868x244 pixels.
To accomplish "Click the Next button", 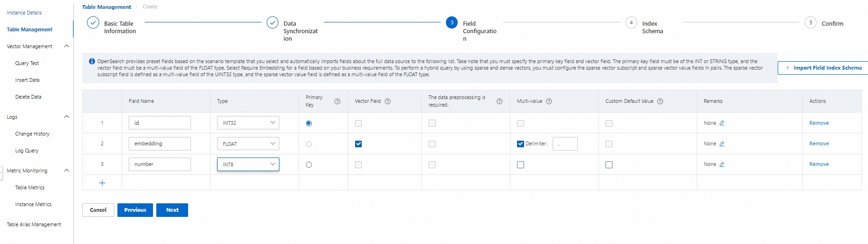I will (x=172, y=210).
